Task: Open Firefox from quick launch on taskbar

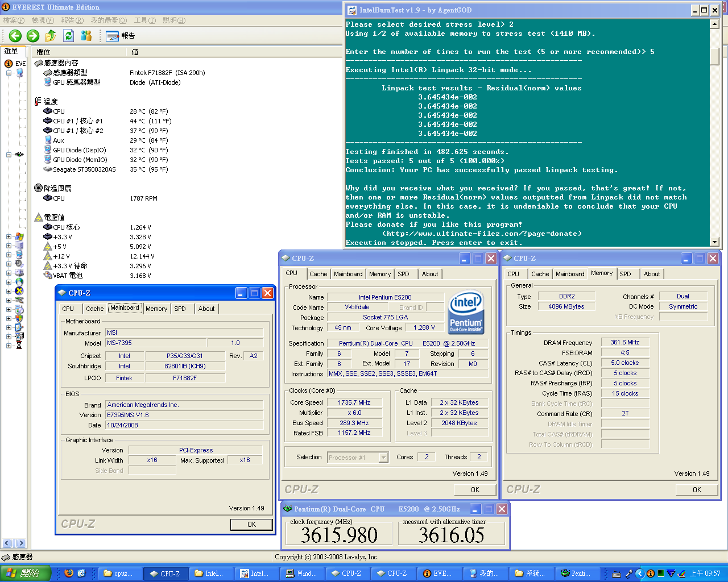Action: (69, 573)
